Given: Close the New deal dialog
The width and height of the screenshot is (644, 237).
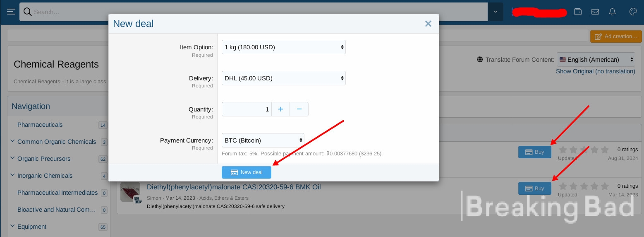Looking at the screenshot, I should (428, 24).
